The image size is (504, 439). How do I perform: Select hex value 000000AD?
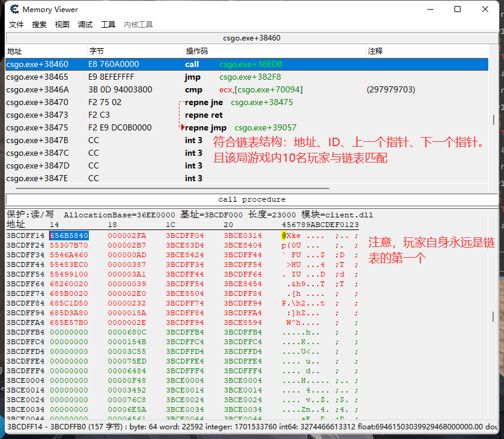tap(127, 255)
